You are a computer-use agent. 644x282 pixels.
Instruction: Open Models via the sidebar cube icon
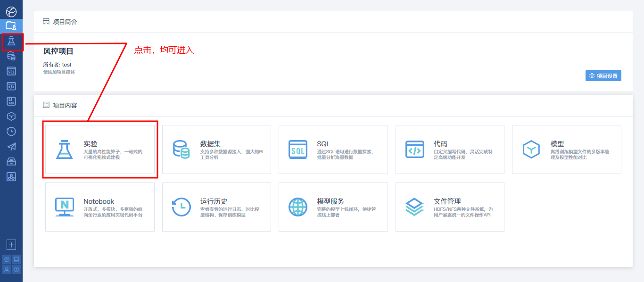[x=11, y=116]
